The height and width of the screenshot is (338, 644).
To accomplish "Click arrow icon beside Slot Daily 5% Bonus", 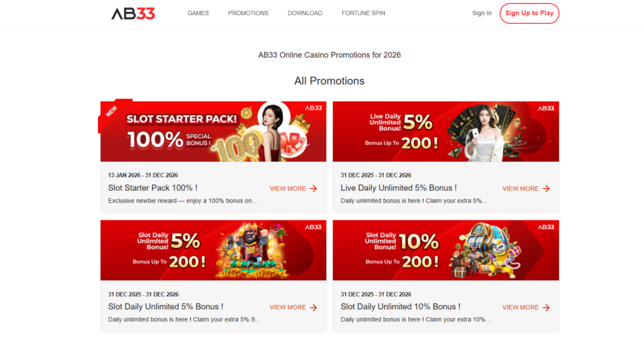I will click(313, 308).
